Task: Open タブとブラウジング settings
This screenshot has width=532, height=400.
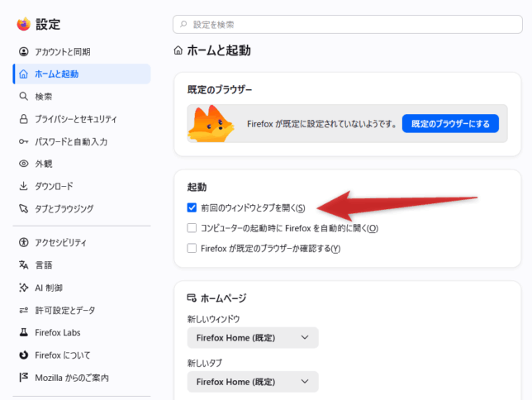Action: click(x=82, y=208)
